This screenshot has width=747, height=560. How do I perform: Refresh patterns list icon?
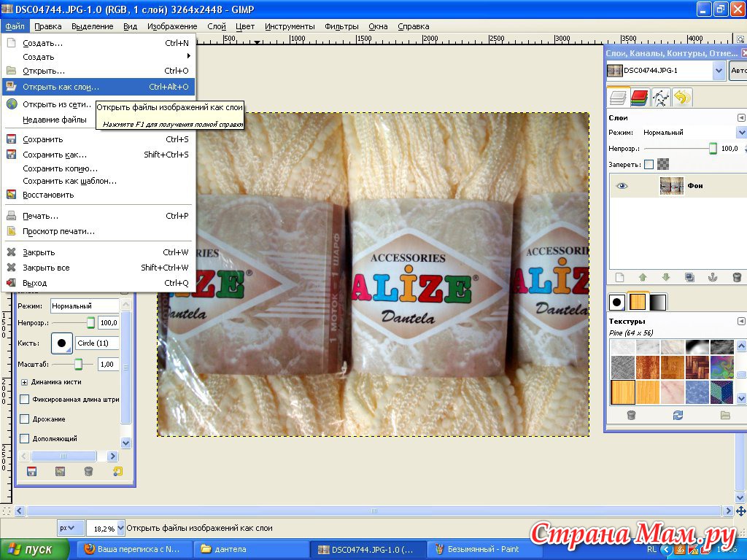[x=678, y=415]
